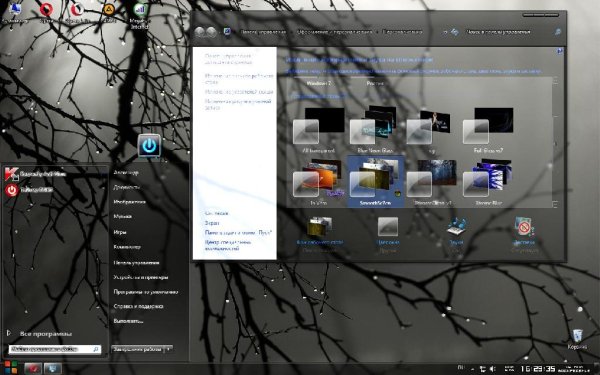Click the RU language indicator
Screen dimensions: 600x375
pyautogui.click(x=461, y=368)
